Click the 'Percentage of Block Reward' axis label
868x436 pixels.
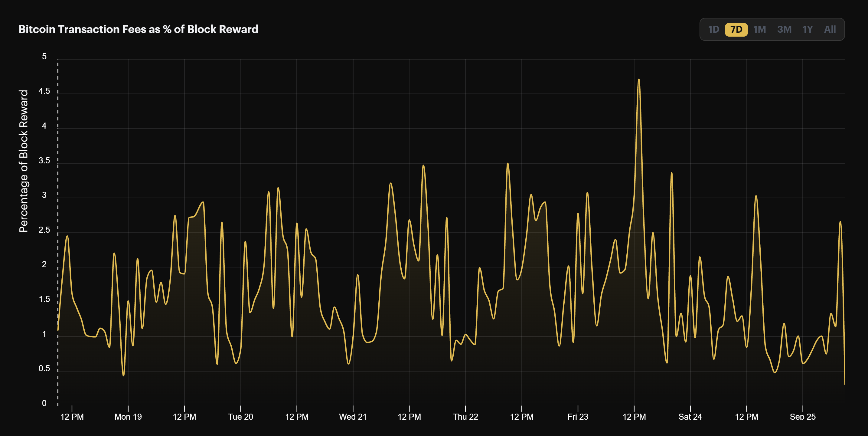pos(23,161)
